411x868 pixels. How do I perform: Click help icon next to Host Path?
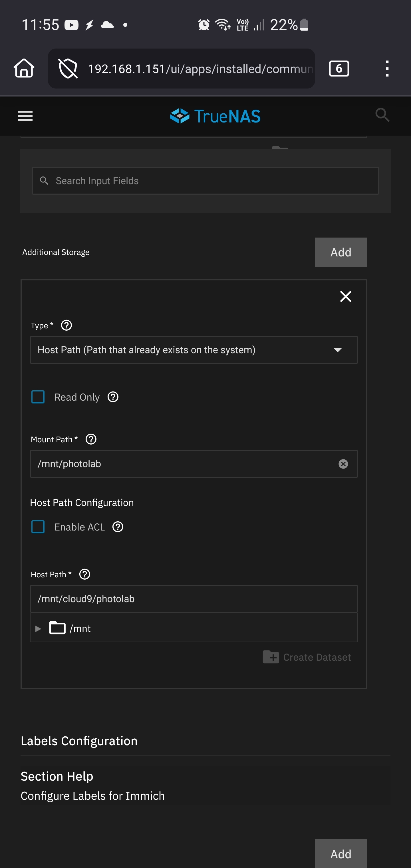coord(84,574)
